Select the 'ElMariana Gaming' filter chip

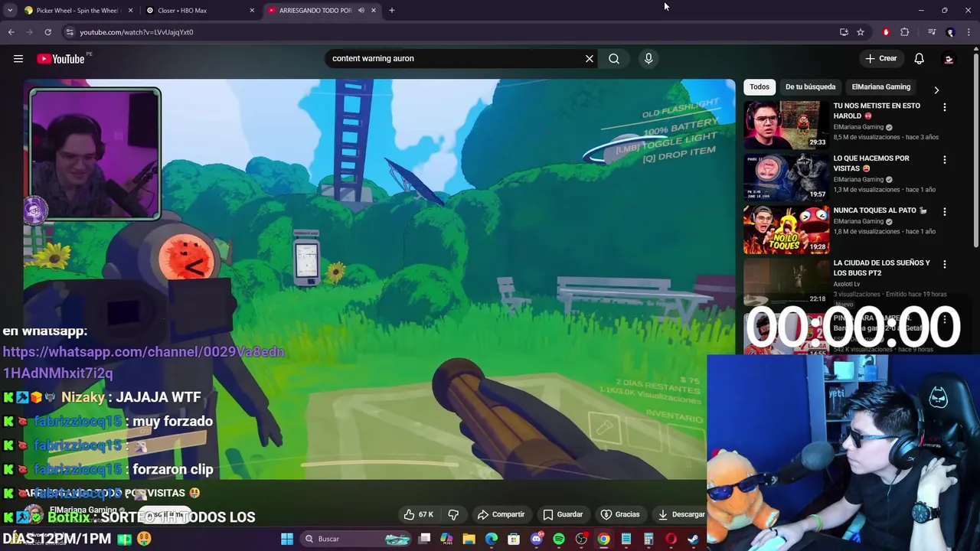[x=880, y=86]
